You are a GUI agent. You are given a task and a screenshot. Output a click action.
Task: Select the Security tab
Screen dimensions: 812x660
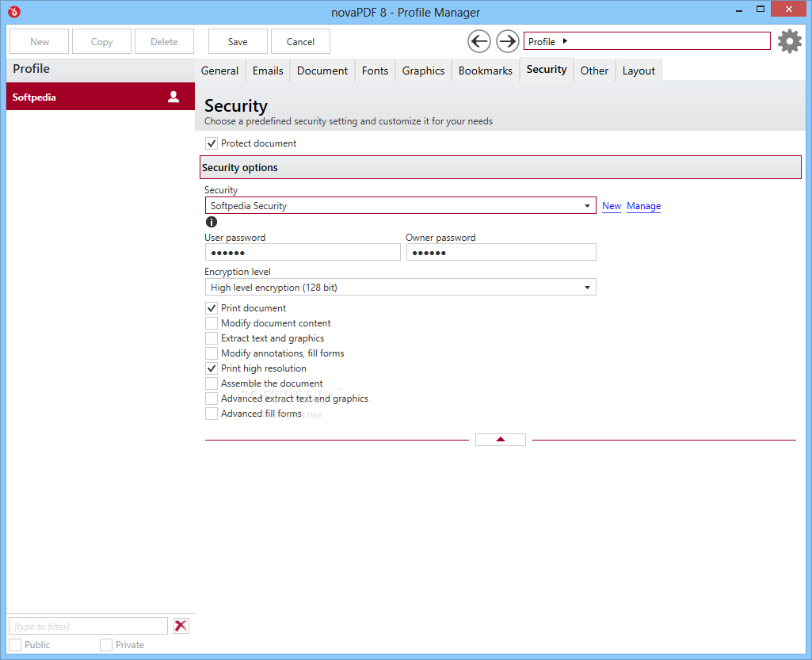pos(547,70)
